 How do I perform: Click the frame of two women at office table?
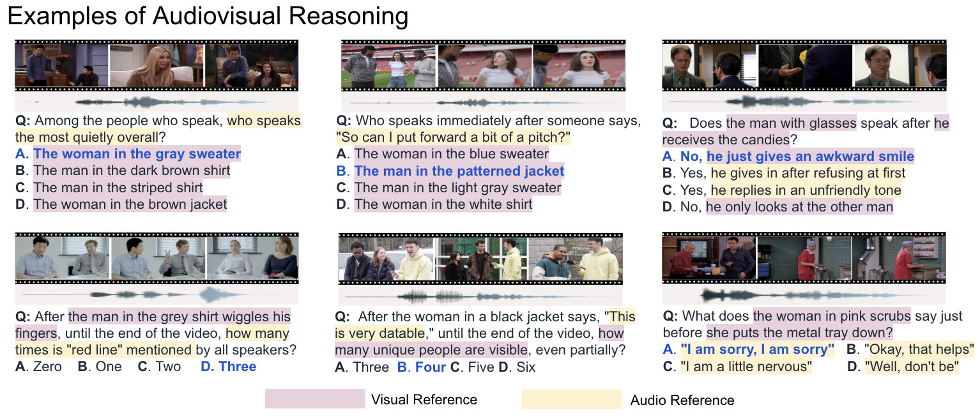(x=252, y=258)
